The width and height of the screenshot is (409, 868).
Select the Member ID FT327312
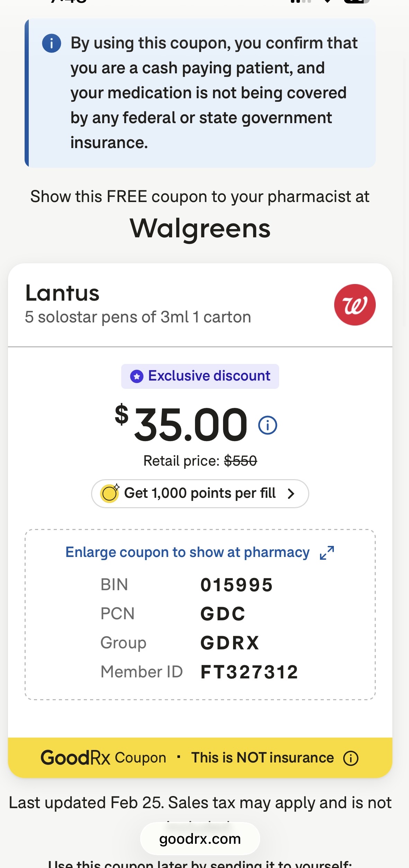click(249, 672)
